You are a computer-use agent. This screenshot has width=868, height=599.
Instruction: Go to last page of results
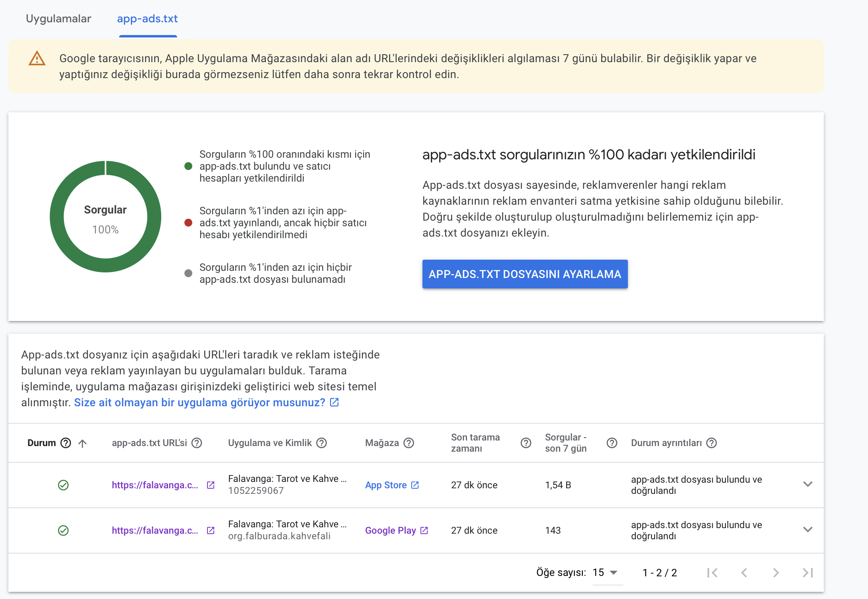point(808,573)
